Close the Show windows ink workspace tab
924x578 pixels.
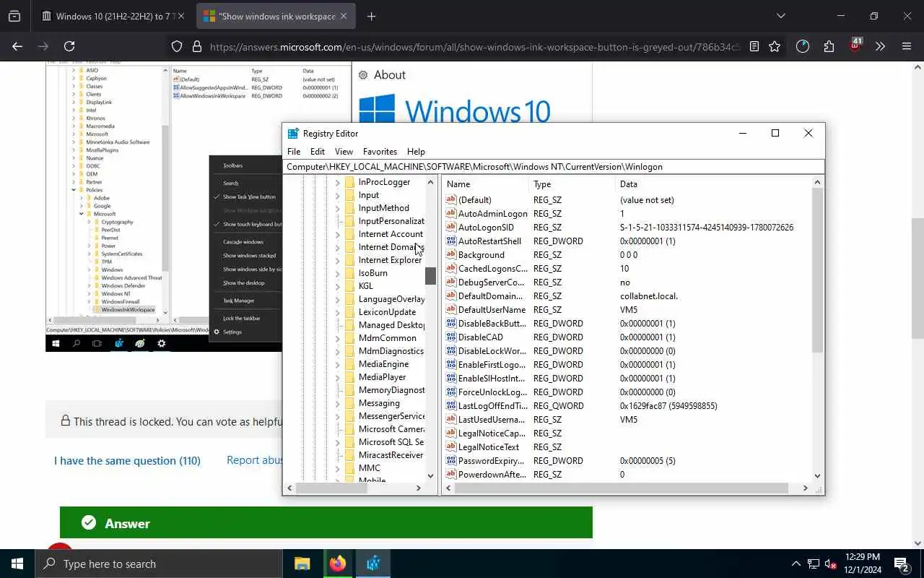(344, 16)
